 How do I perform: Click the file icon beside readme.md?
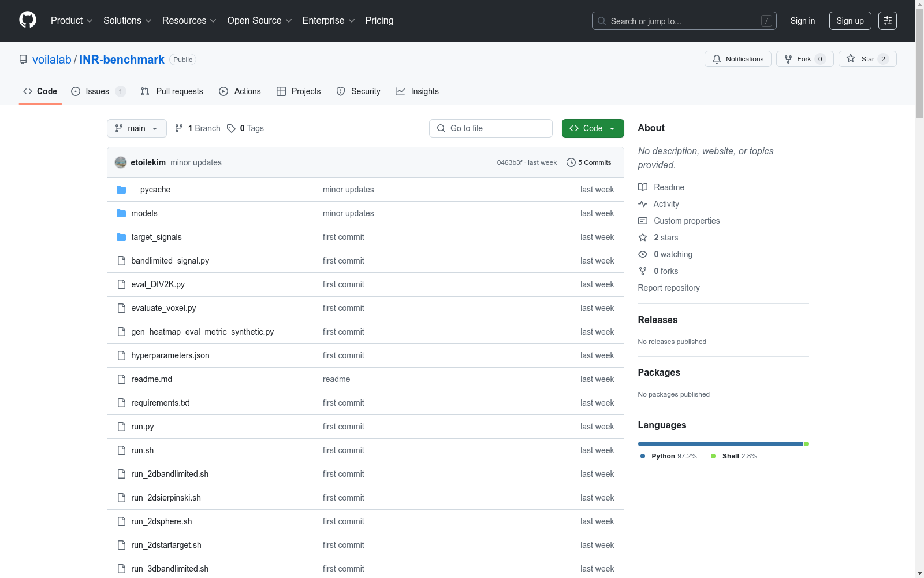(x=121, y=379)
